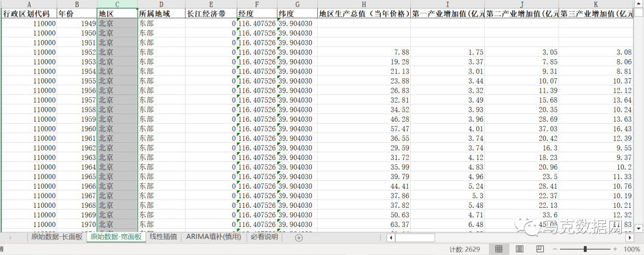Click the 第一产业增加值 header cell
644x255 pixels.
point(447,14)
